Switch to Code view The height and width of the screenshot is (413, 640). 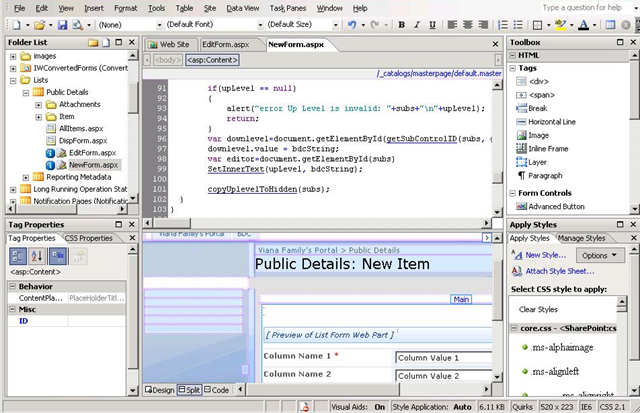click(219, 389)
